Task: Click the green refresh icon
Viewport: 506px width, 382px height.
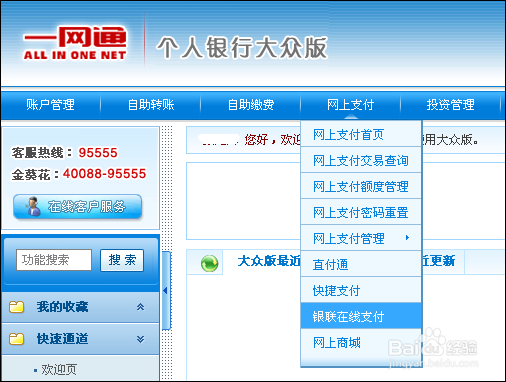Action: (x=209, y=263)
